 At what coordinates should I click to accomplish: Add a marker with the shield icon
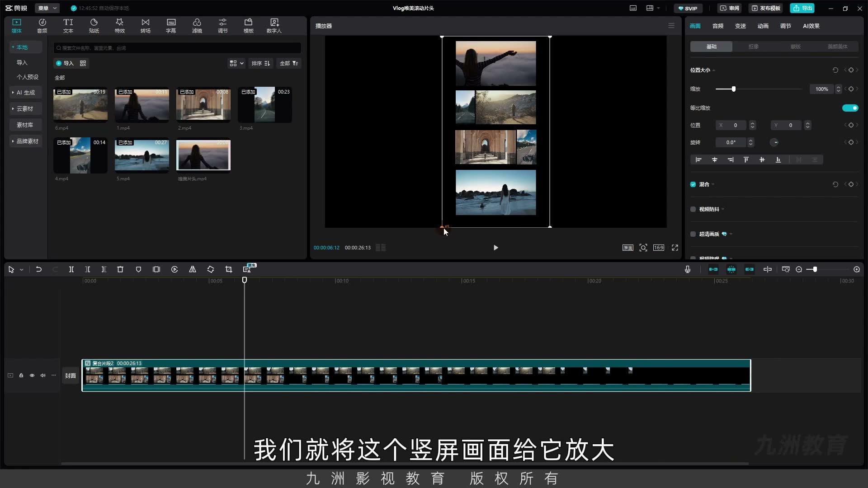138,269
